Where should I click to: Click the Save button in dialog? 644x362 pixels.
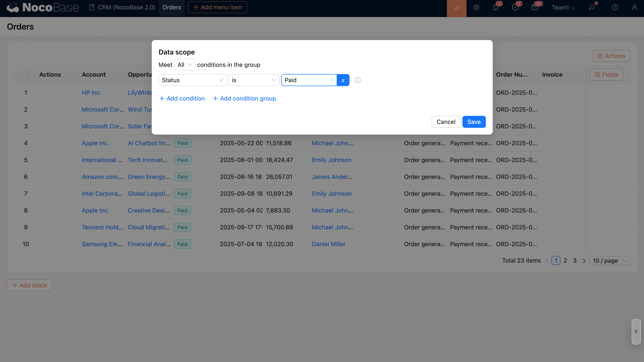(474, 122)
